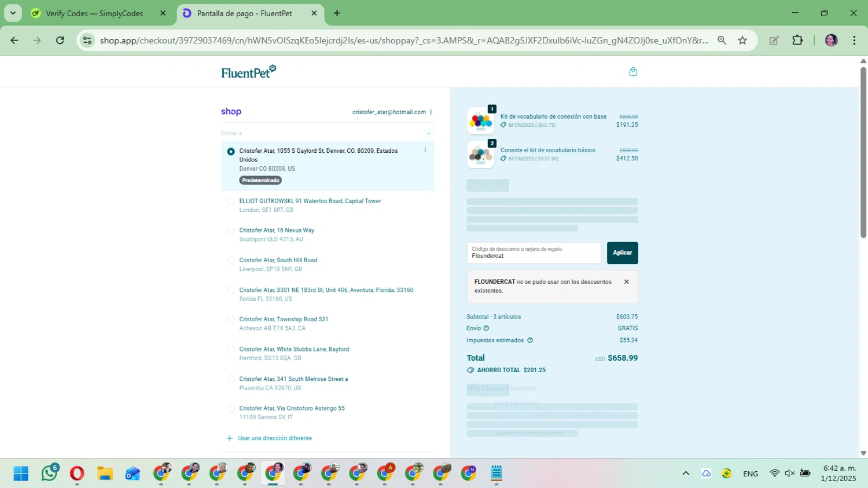Open site information icon in address bar

click(x=87, y=41)
